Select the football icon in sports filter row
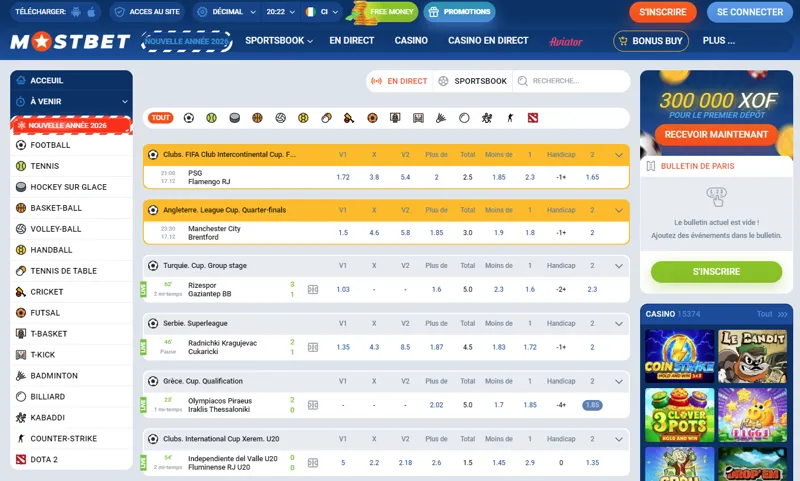The image size is (800, 481). click(x=188, y=117)
